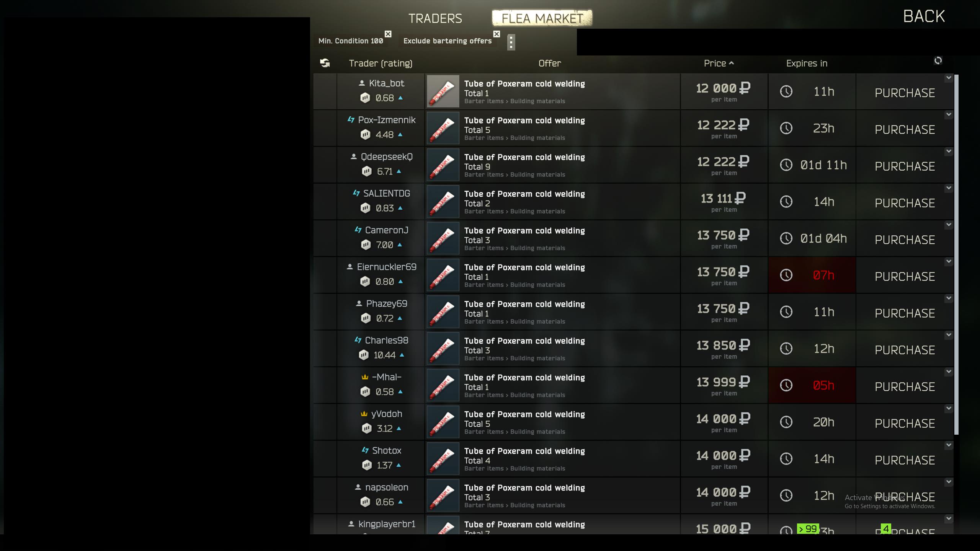Go BACK to the previous screen
This screenshot has width=980, height=551.
(924, 16)
